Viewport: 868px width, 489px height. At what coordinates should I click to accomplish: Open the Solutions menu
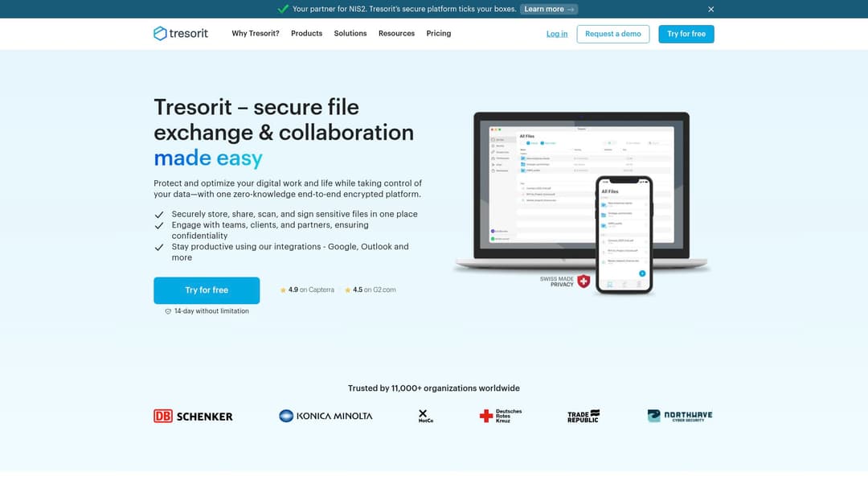pyautogui.click(x=350, y=33)
